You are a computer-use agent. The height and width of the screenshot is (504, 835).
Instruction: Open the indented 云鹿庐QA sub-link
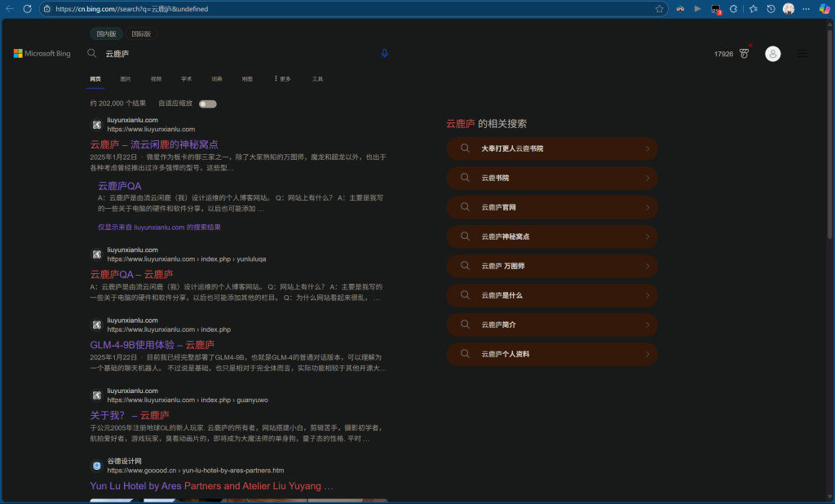click(x=119, y=186)
